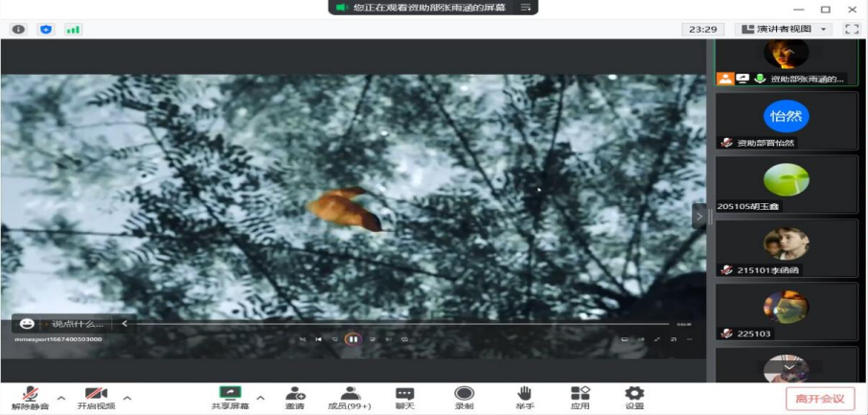Turn on camera with 开启视频
The image size is (868, 415).
pos(96,398)
